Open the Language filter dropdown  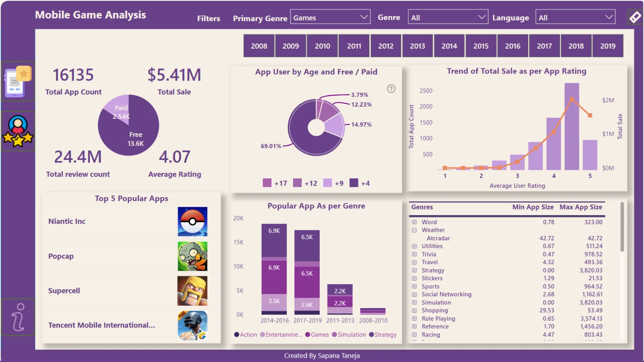click(x=576, y=17)
